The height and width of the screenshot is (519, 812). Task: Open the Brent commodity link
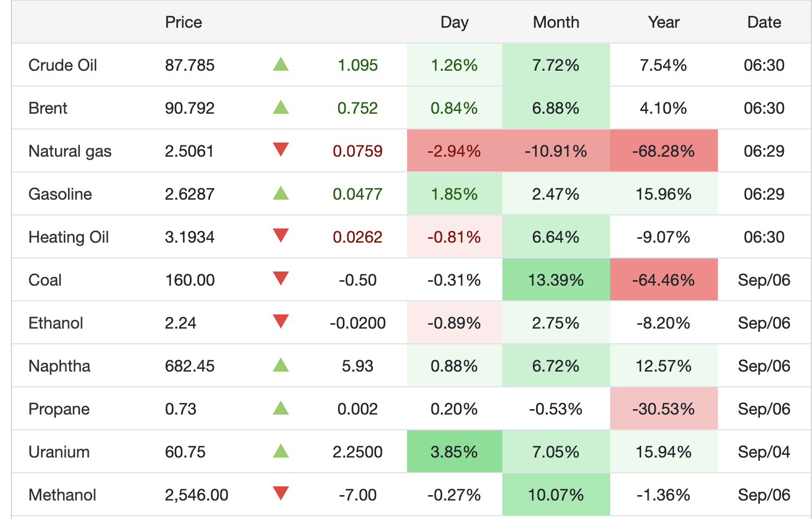coord(48,108)
